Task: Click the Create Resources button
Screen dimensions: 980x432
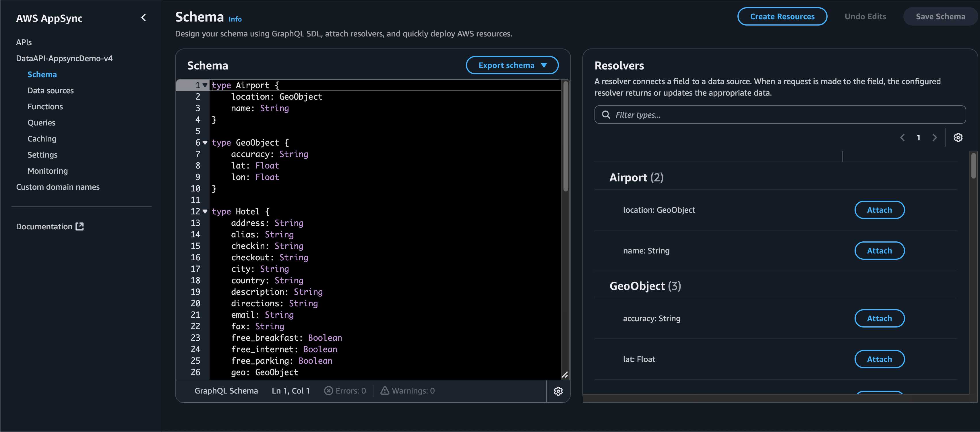Action: pos(782,17)
